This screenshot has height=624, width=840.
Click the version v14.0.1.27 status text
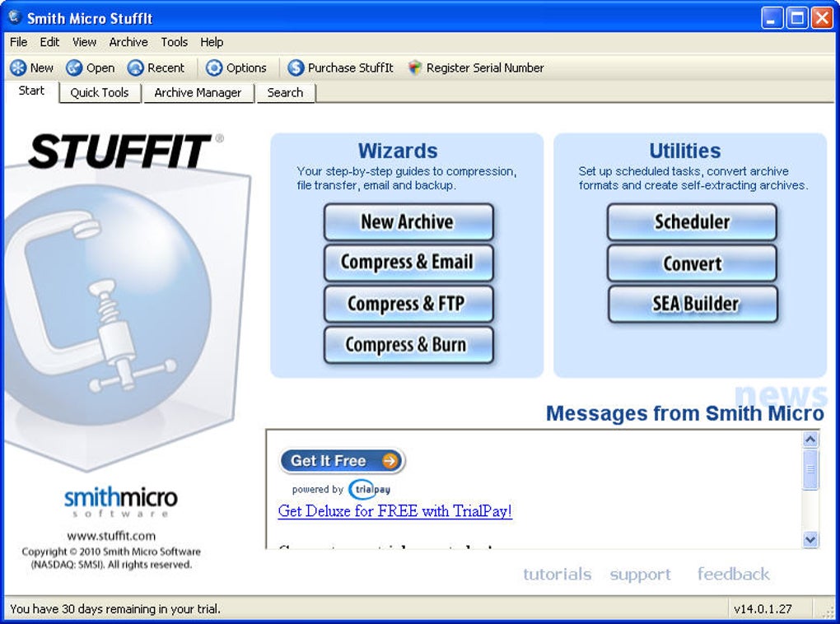click(x=763, y=609)
